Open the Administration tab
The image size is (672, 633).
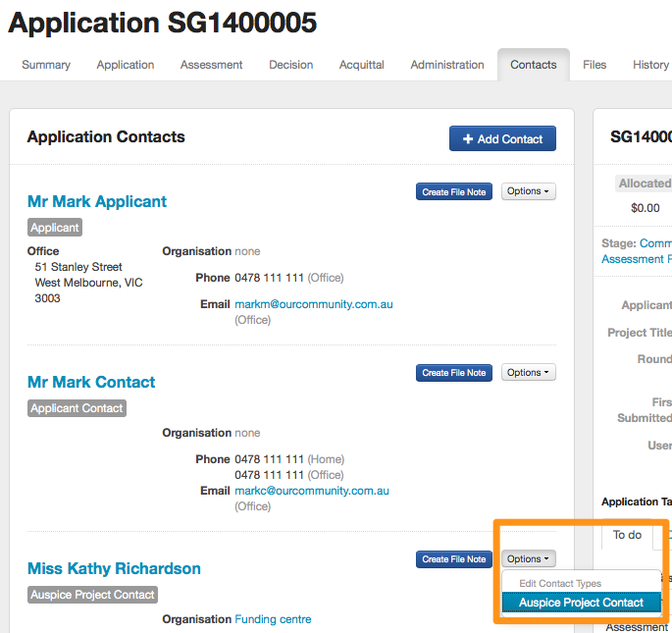447,65
